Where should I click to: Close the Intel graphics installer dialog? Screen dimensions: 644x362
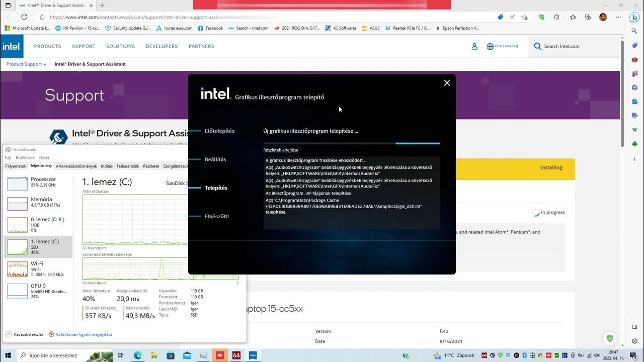click(447, 83)
